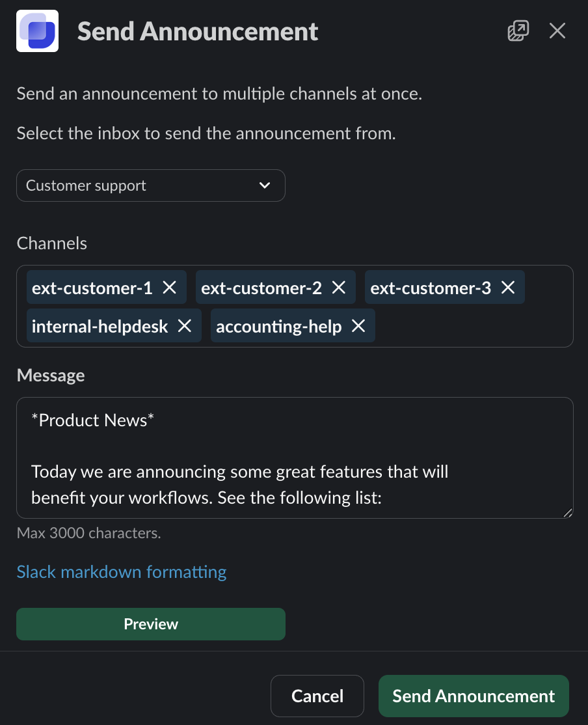Open dialog in new window icon
588x725 pixels.
pyautogui.click(x=518, y=31)
